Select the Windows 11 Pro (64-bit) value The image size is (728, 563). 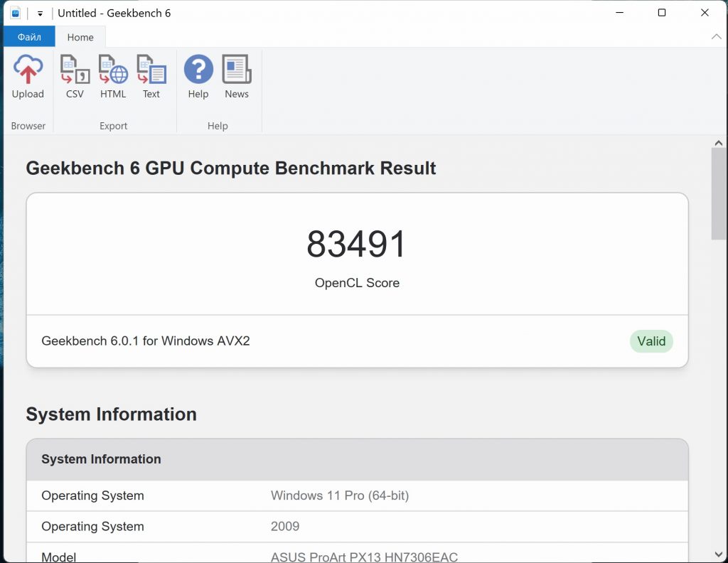pyautogui.click(x=340, y=495)
